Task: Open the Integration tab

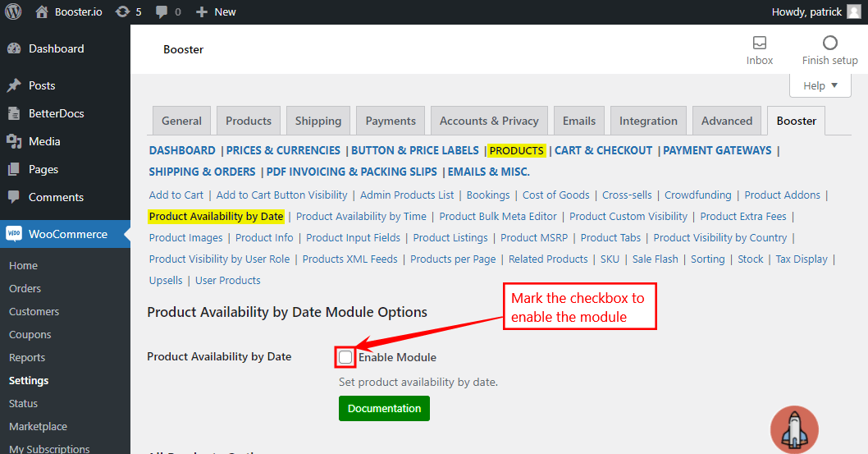Action: [x=648, y=121]
